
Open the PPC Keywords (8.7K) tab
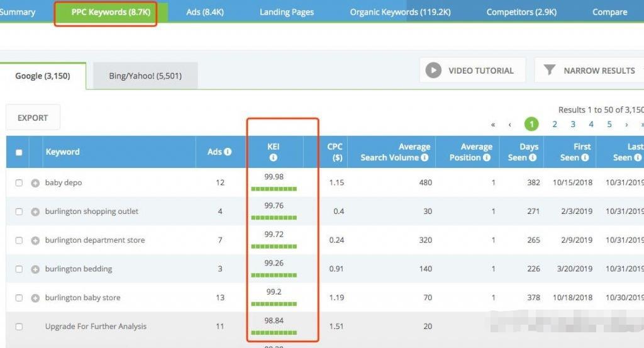tap(111, 13)
